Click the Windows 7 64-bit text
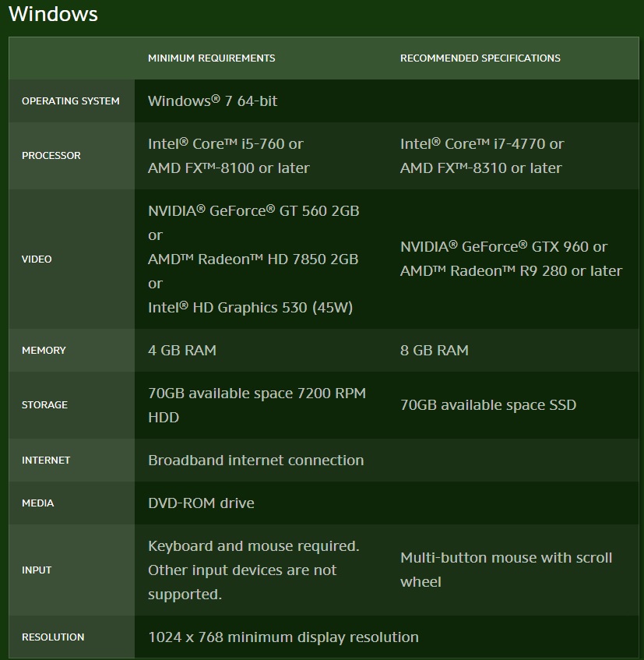Viewport: 644px width, 660px height. pos(213,101)
